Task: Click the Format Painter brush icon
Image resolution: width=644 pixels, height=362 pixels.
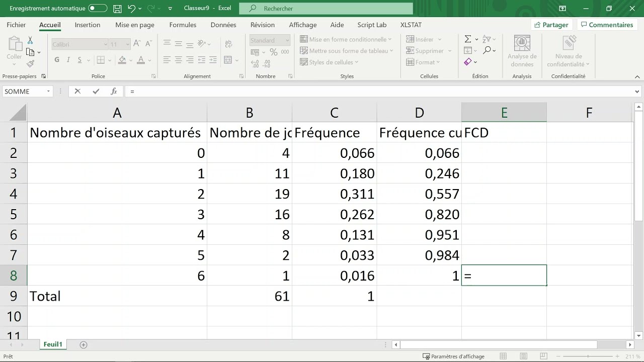Action: tap(30, 63)
